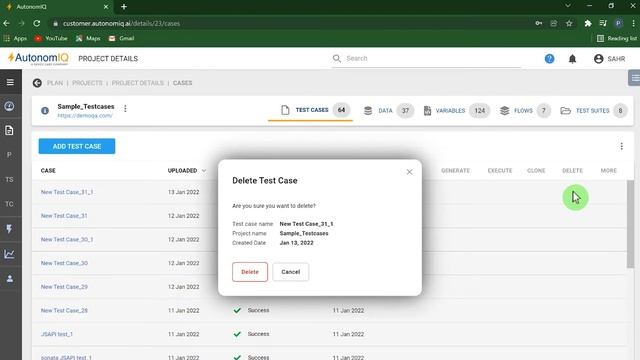Open the password key icon in the address bar

(539, 23)
